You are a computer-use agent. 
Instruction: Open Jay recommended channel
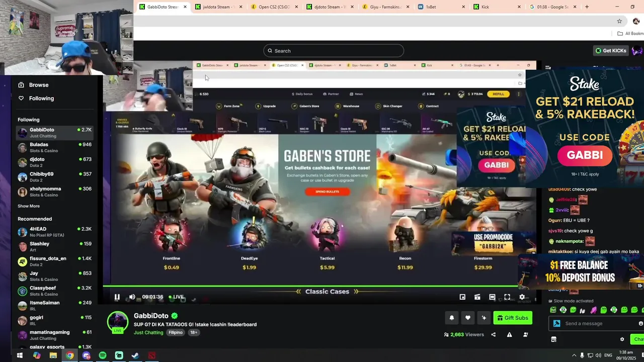click(x=54, y=276)
